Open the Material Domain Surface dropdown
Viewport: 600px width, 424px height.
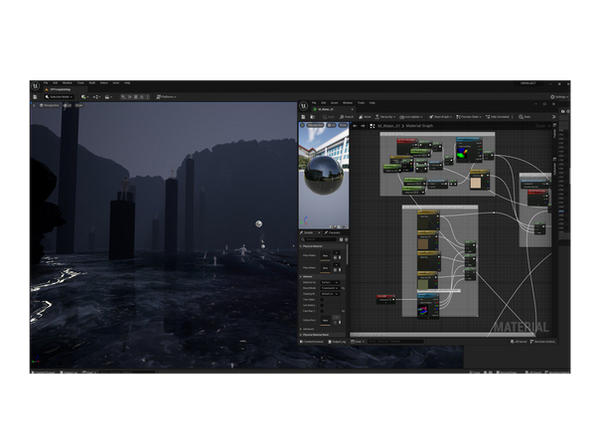tap(330, 282)
